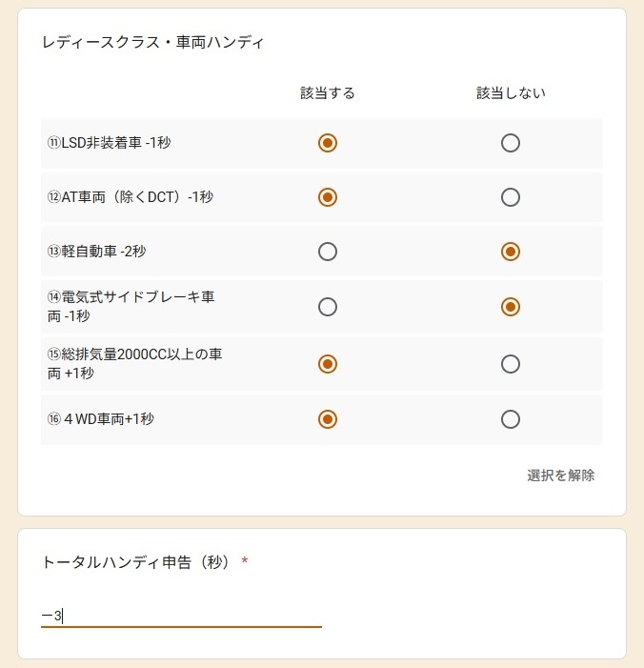Focus the トータルハンディ申告 input field

pos(181,616)
